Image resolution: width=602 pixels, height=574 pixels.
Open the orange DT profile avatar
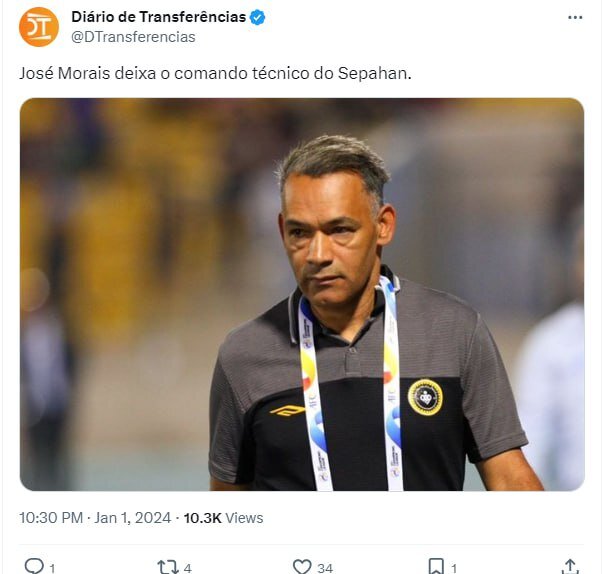click(39, 27)
